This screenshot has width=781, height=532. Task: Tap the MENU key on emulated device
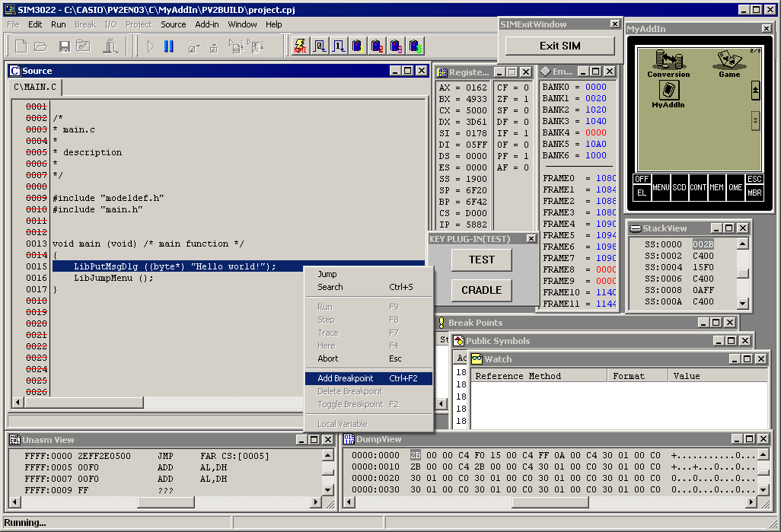click(x=661, y=187)
